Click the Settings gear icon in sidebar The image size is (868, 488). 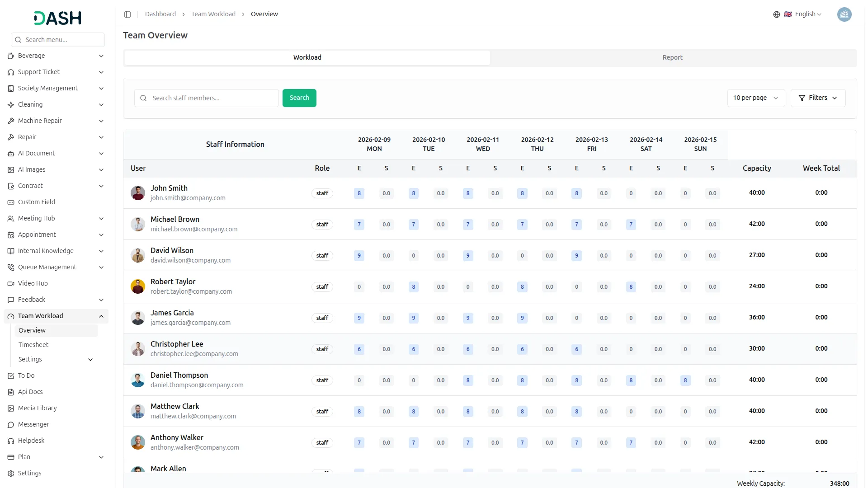coord(11,474)
